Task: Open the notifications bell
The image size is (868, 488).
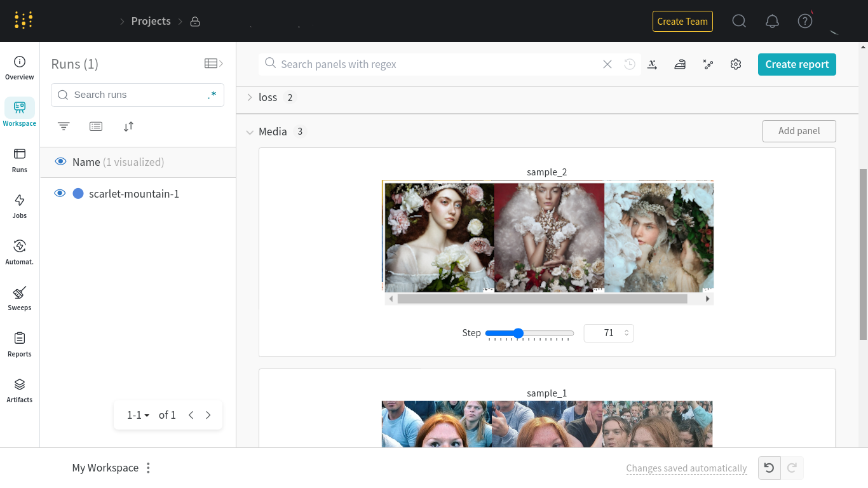Action: tap(772, 21)
